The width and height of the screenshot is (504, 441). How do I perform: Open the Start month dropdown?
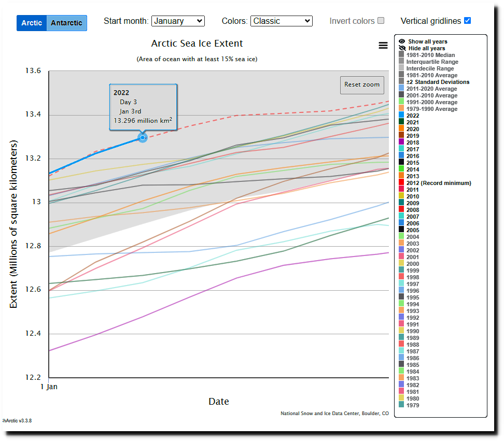178,21
